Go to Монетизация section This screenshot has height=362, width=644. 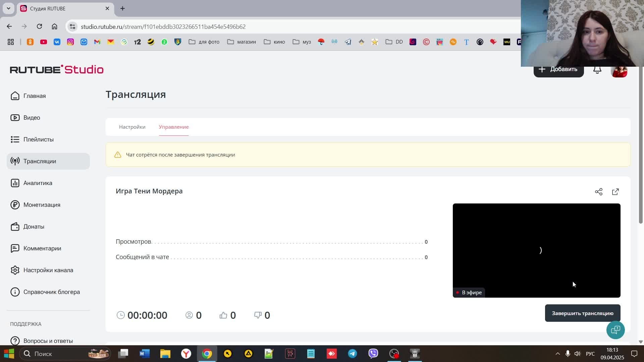[42, 205]
